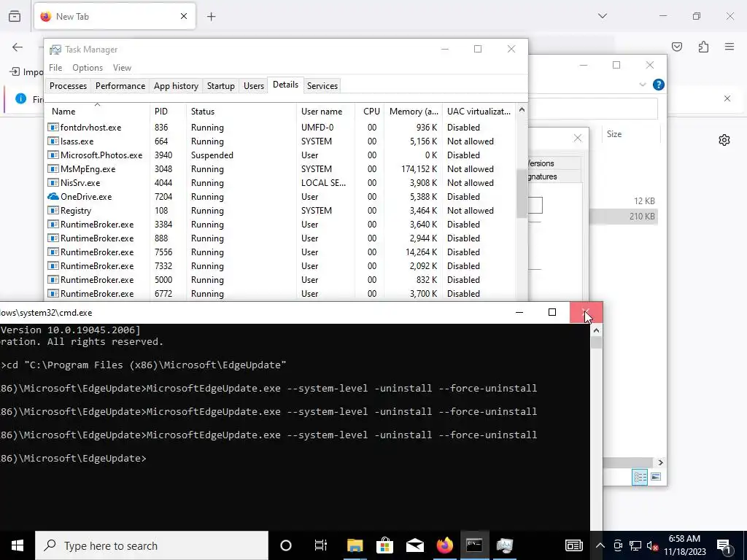The width and height of the screenshot is (747, 560).
Task: Open Firefox Pocket save icon
Action: tap(676, 47)
